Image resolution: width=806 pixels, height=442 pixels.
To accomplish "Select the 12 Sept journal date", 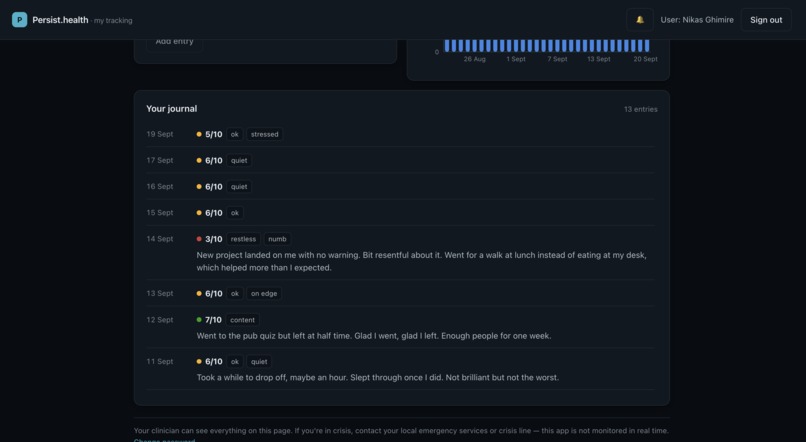I will point(160,320).
